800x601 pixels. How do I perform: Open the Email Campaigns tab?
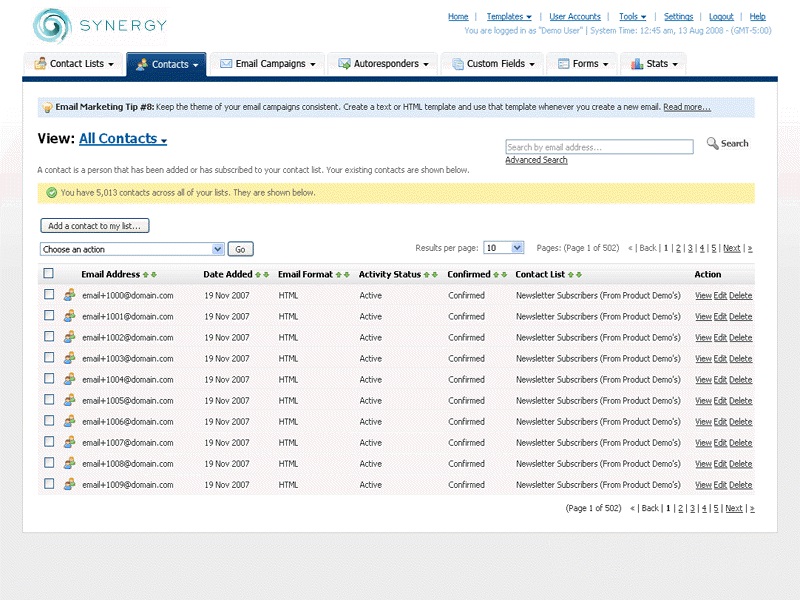coord(267,64)
